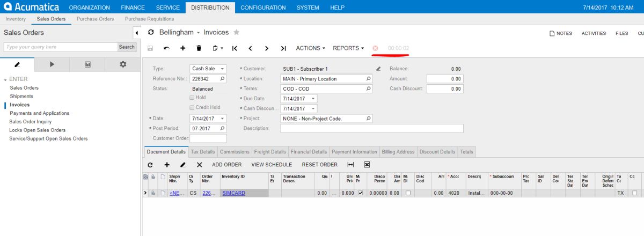Open the REPORTS dropdown menu
This screenshot has height=236, width=644.
click(x=348, y=48)
